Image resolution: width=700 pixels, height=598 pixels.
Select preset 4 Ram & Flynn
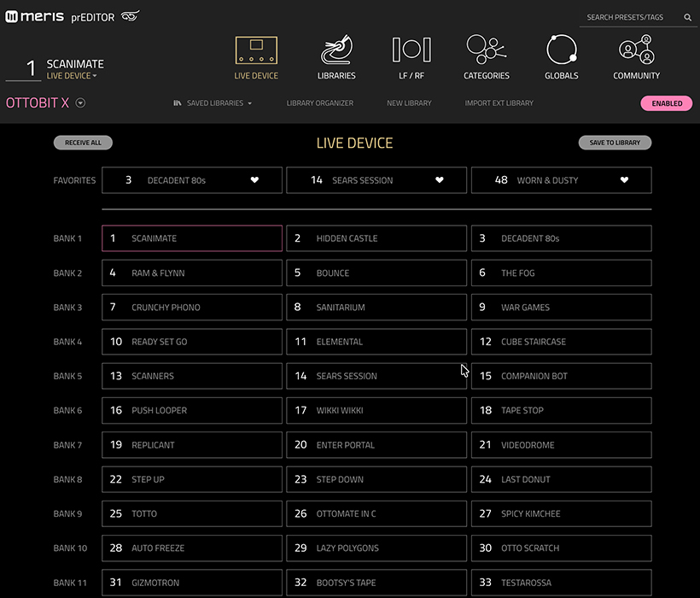point(192,273)
